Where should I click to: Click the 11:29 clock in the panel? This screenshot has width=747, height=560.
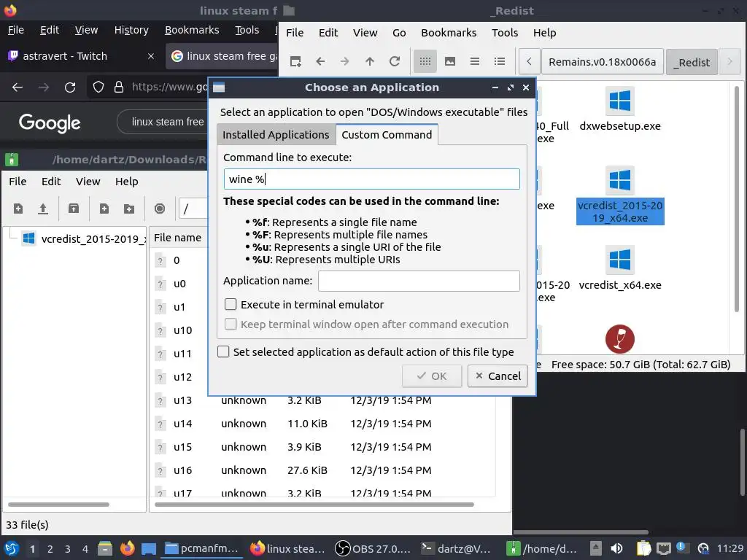pos(729,548)
